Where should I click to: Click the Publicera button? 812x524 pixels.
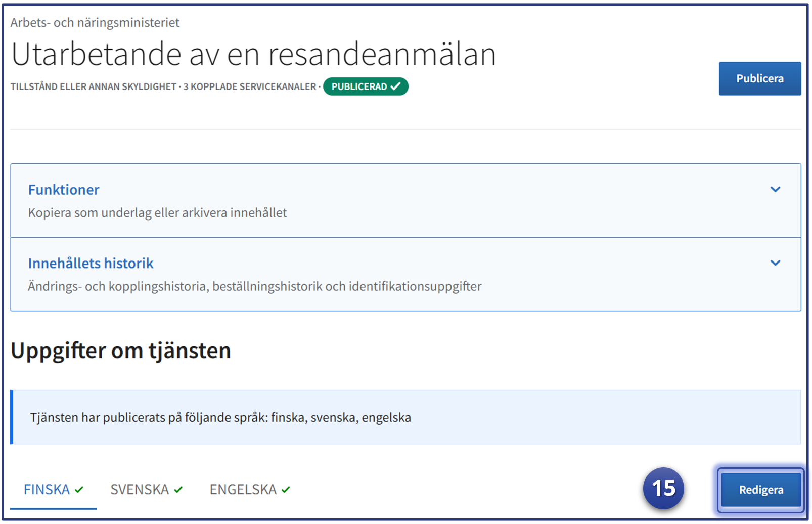pyautogui.click(x=759, y=79)
